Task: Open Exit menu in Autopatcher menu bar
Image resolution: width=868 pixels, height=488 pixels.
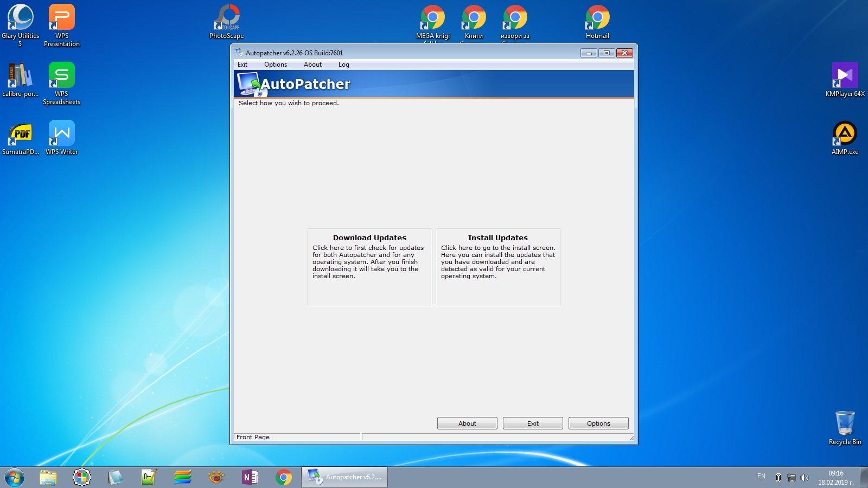Action: click(242, 65)
